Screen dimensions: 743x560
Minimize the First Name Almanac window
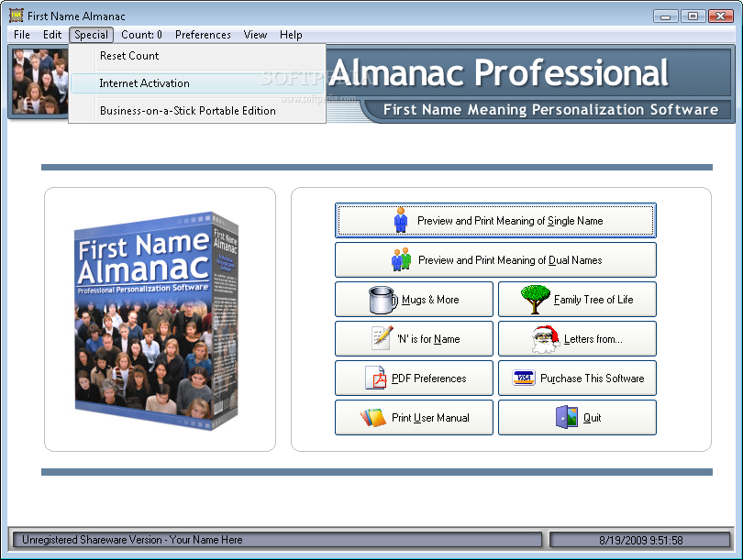click(x=665, y=16)
